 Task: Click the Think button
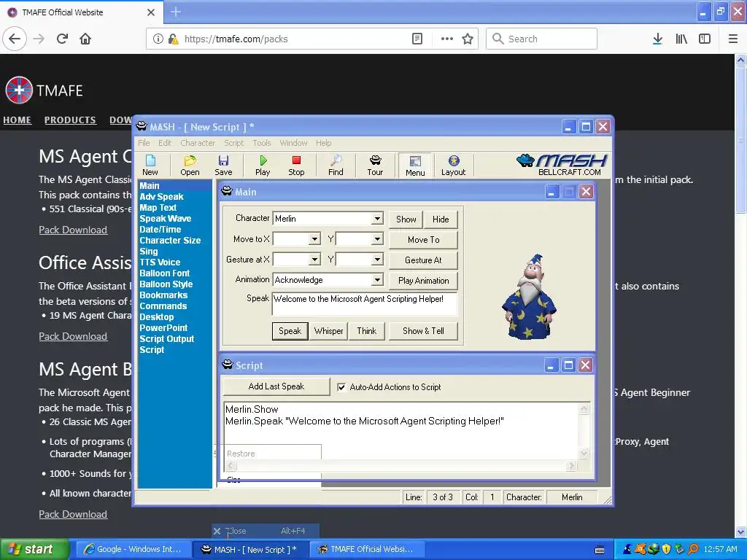point(367,331)
